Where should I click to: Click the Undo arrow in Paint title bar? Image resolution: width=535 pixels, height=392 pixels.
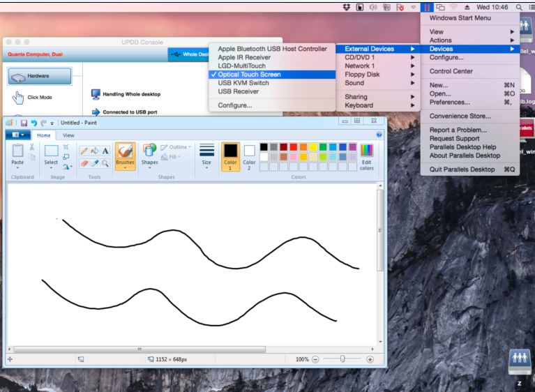33,123
